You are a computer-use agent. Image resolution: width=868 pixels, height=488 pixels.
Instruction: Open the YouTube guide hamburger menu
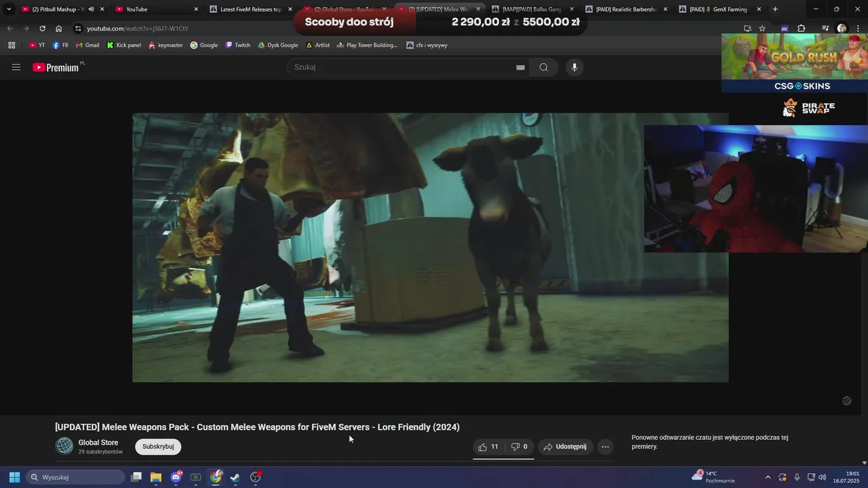click(x=16, y=67)
